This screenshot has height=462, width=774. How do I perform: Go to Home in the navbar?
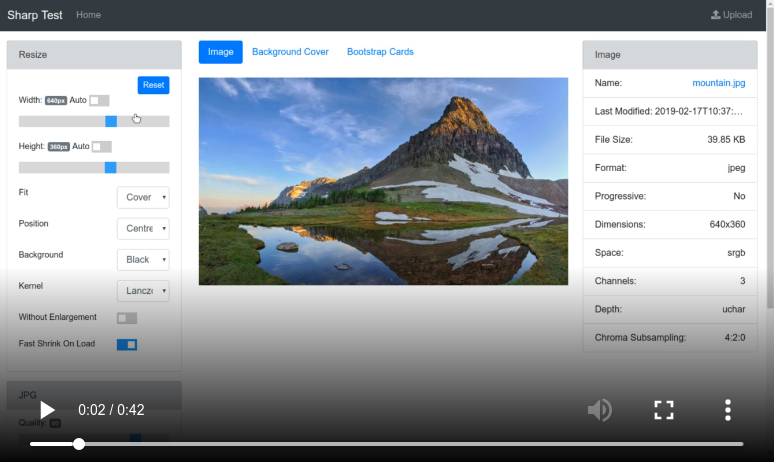coord(88,15)
